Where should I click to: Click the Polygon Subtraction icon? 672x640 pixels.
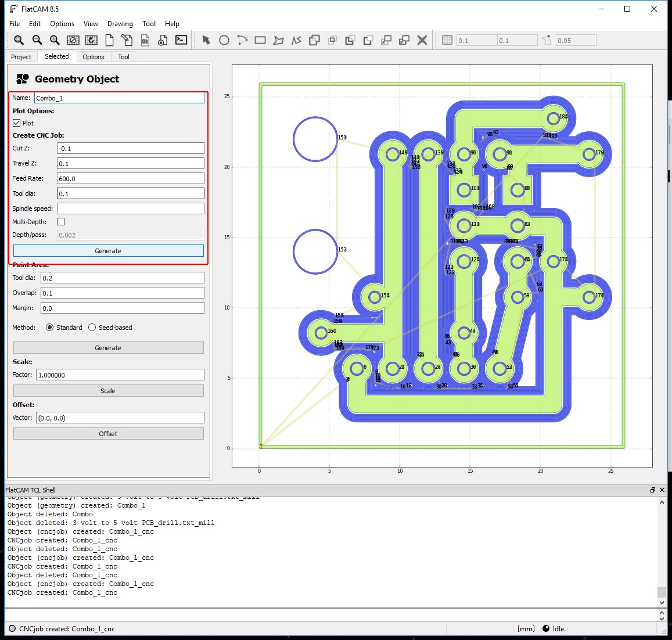(x=350, y=40)
